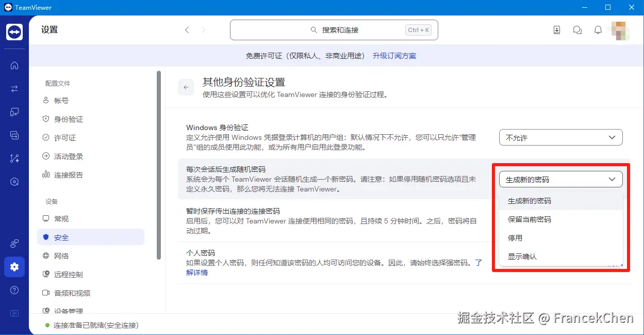Viewport: 644px width, 335px height.
Task: Select 停用 option in dropdown list
Action: click(561, 238)
